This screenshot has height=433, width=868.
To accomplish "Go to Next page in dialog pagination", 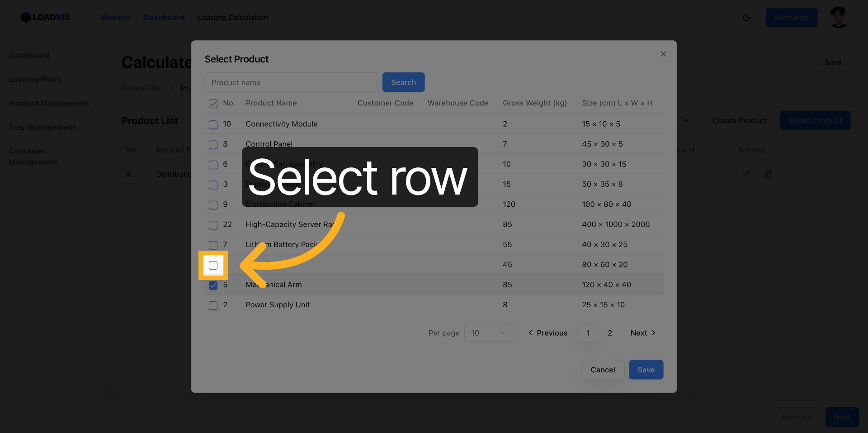I will tap(643, 333).
